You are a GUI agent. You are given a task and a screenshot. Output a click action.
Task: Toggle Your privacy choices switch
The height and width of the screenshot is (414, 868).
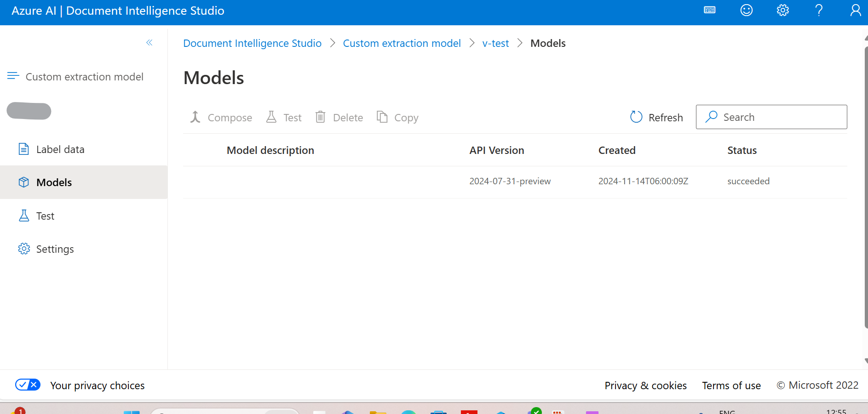[28, 385]
